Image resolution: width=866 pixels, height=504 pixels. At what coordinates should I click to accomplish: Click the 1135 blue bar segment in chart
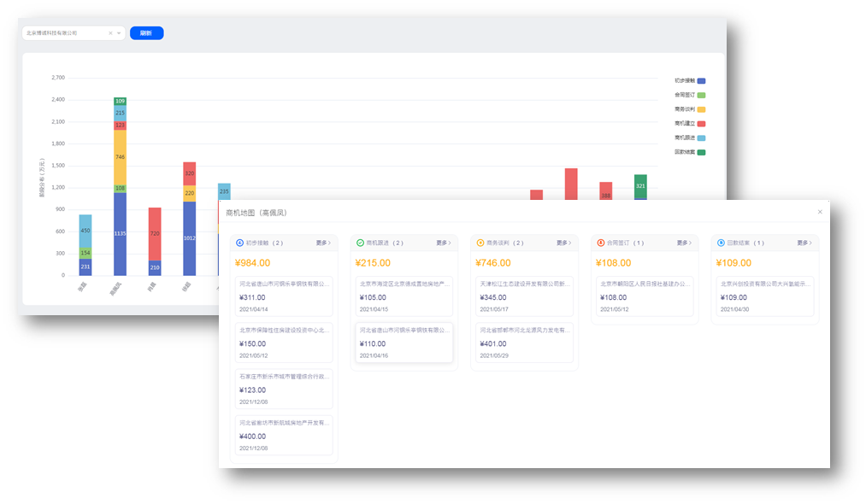[120, 233]
